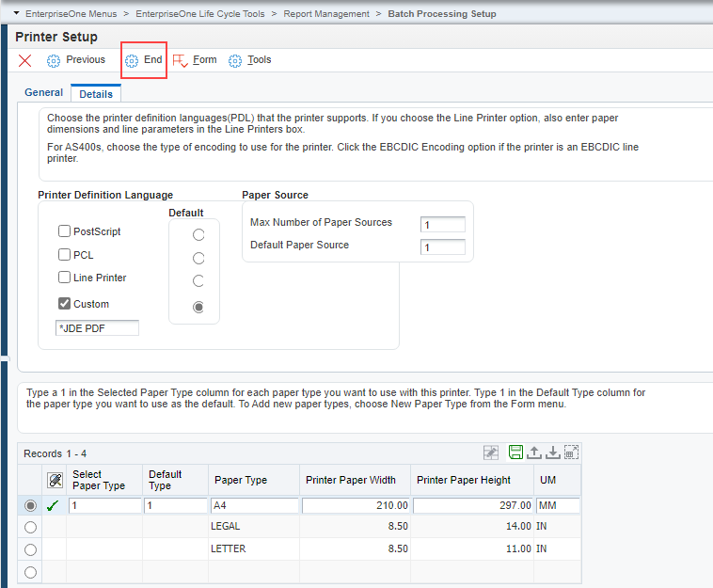This screenshot has width=713, height=588.
Task: Click EnterpriseOne Life Cycle Tools breadcrumb
Action: [200, 14]
